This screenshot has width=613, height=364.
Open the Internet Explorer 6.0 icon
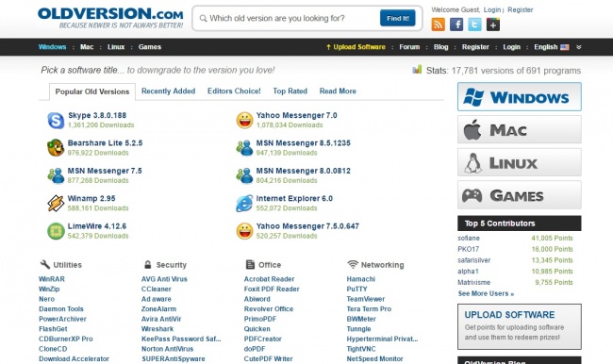point(244,203)
